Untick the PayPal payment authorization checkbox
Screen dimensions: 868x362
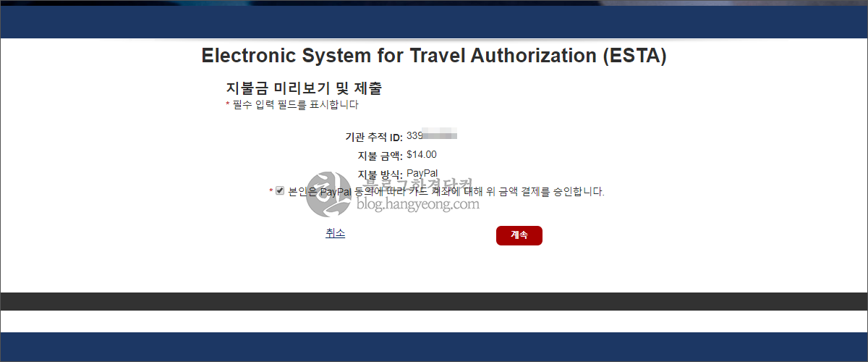point(280,191)
